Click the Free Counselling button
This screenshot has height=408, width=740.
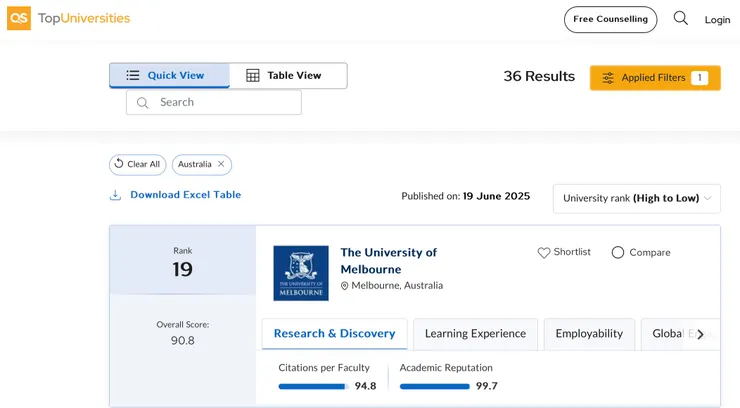[x=610, y=19]
